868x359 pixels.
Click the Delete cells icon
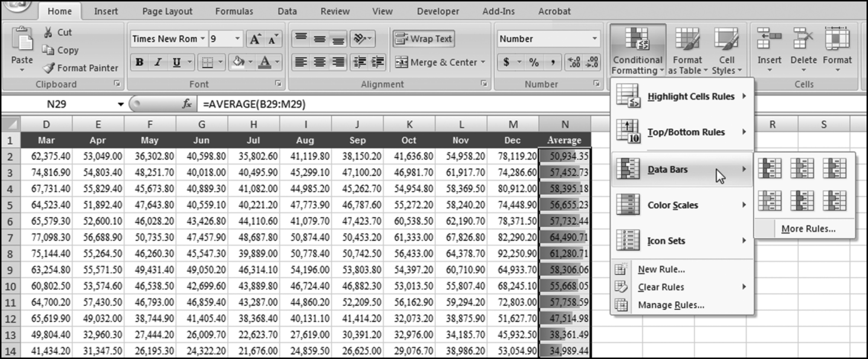[803, 39]
